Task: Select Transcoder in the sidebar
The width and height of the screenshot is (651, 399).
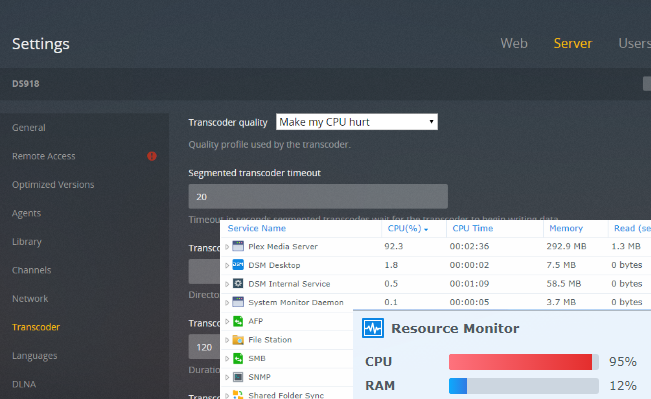Action: click(36, 327)
